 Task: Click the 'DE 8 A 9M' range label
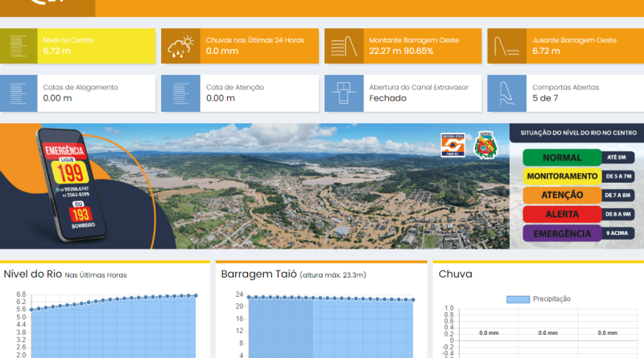point(618,214)
